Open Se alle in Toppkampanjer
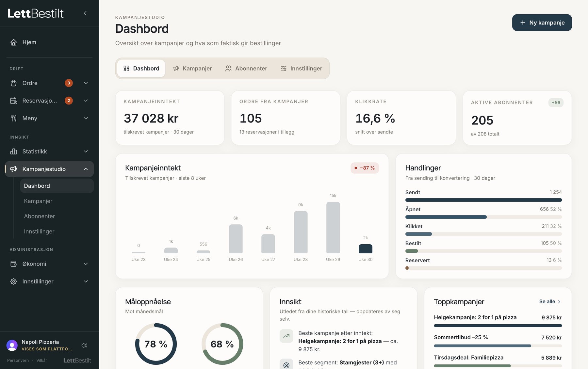588x369 pixels. point(550,301)
